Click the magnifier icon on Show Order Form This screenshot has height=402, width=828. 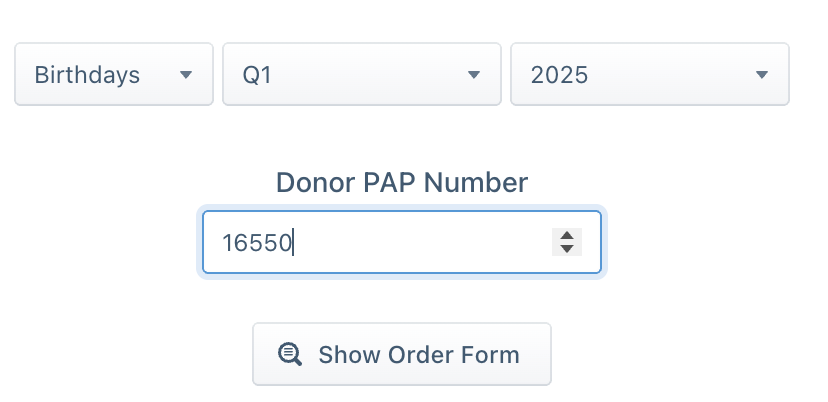click(x=290, y=354)
